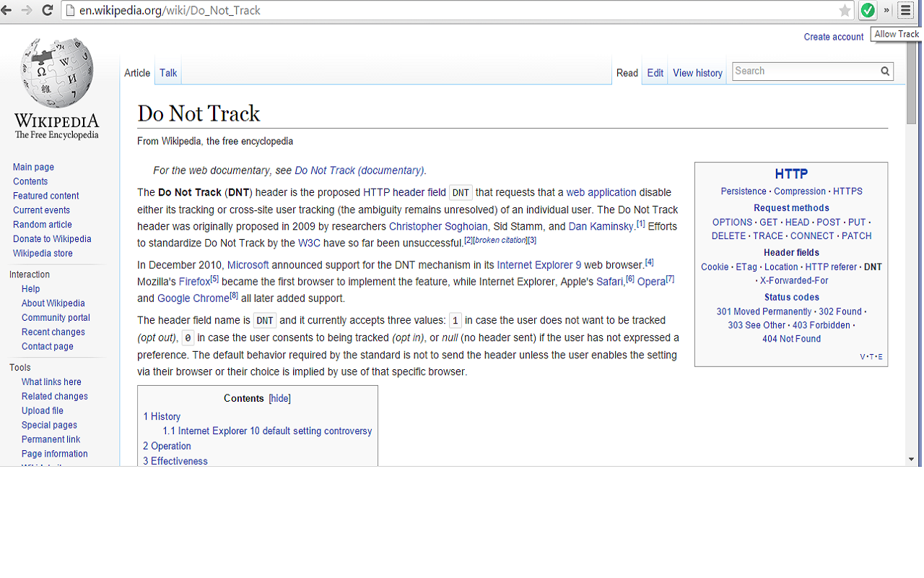924x578 pixels.
Task: Open About Wikipedia link
Action: pos(53,303)
